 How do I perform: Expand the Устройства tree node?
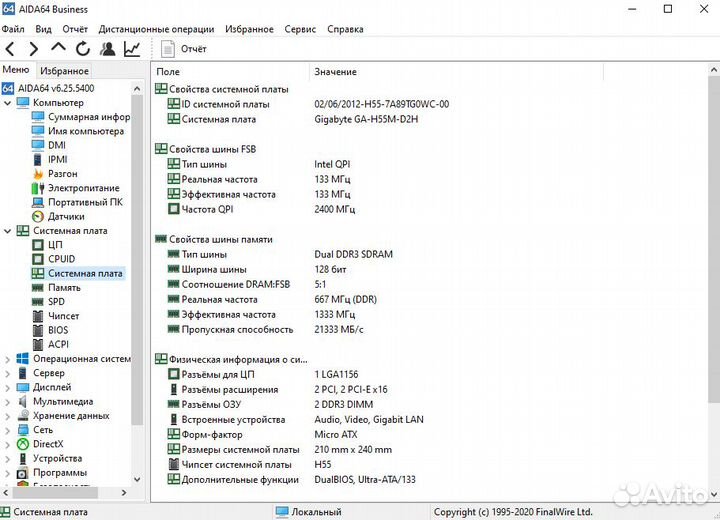[7, 459]
